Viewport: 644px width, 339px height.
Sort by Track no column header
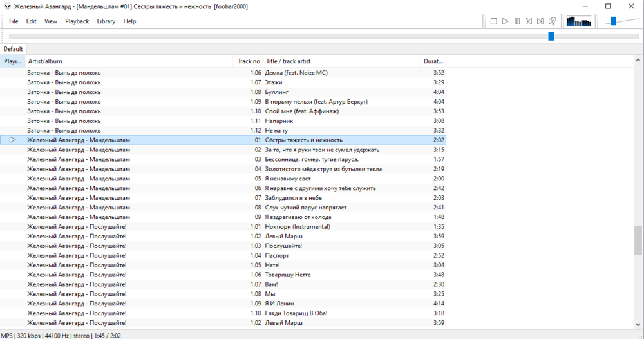pos(248,61)
